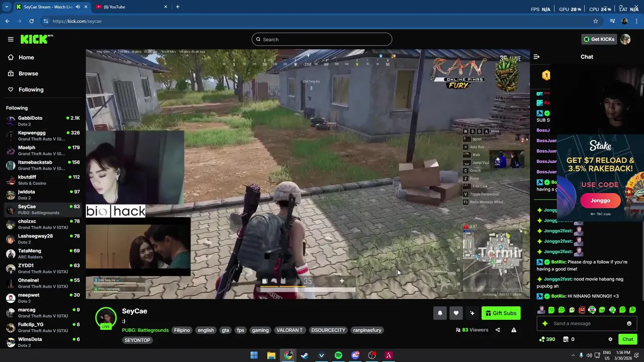This screenshot has width=644, height=362.
Task: Click the Send a message input
Action: coord(587,323)
